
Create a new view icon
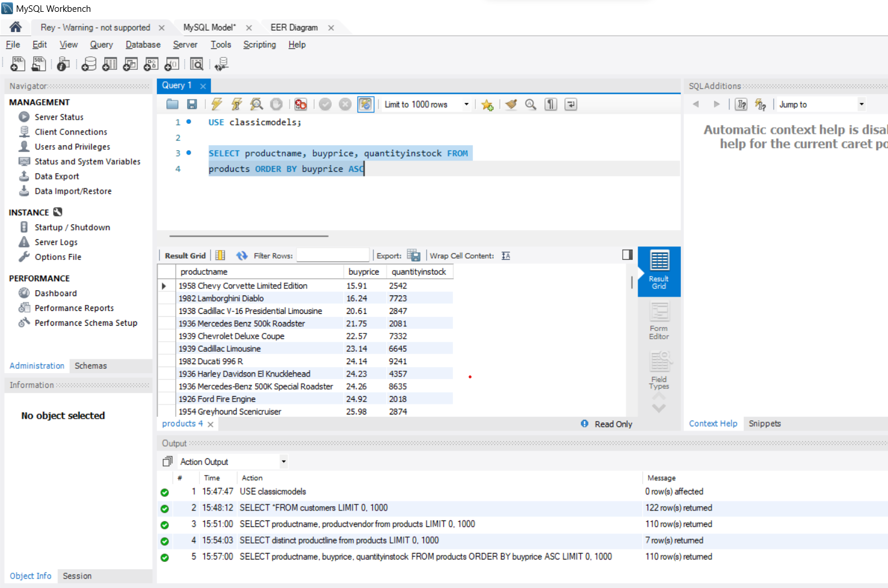click(x=130, y=64)
